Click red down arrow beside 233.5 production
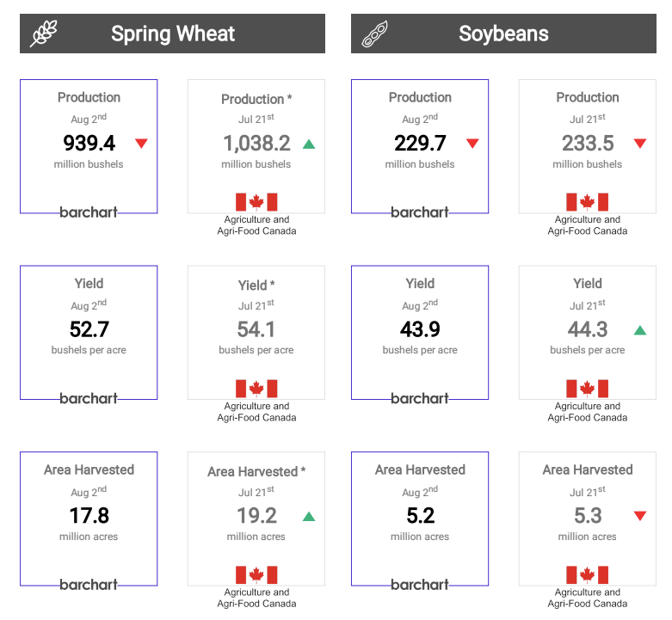 coord(639,143)
